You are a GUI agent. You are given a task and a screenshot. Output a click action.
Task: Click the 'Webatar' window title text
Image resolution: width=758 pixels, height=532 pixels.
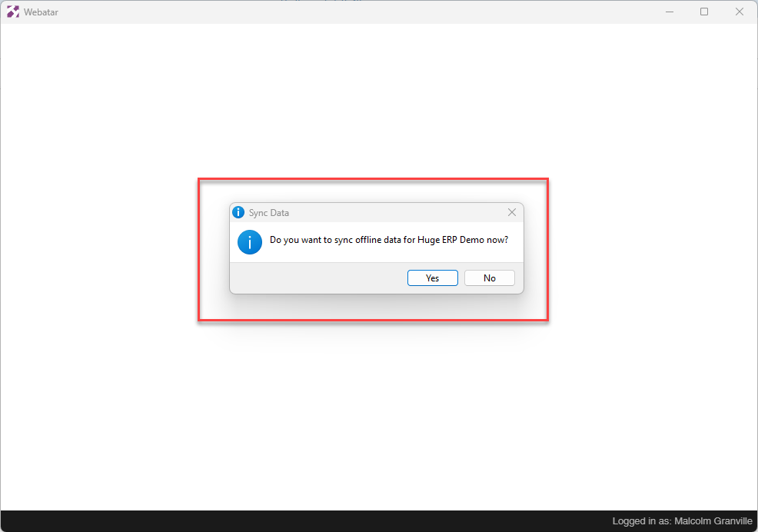click(41, 12)
